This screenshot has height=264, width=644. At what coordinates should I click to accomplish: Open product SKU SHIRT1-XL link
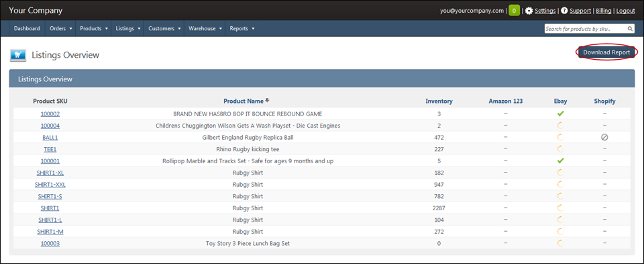click(x=50, y=173)
